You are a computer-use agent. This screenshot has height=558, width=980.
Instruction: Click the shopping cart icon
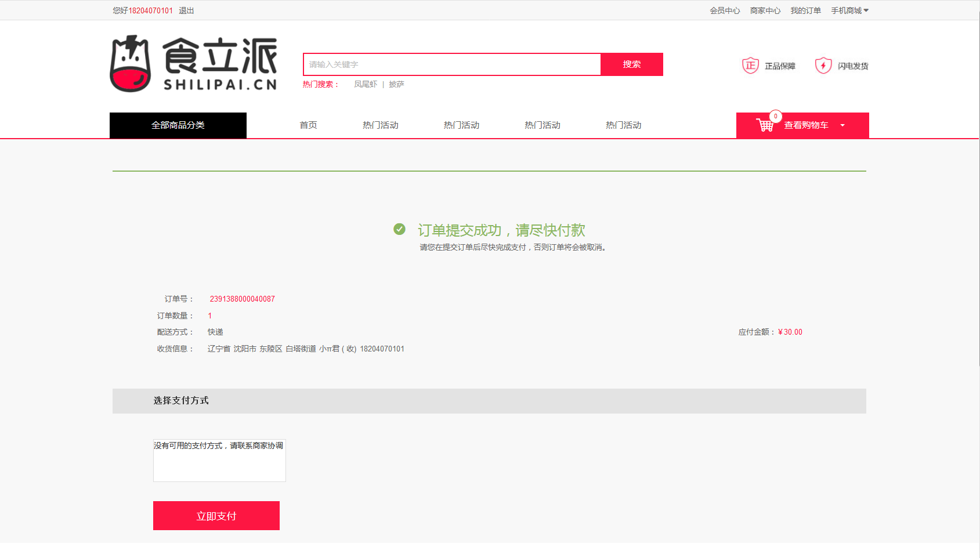tap(765, 125)
